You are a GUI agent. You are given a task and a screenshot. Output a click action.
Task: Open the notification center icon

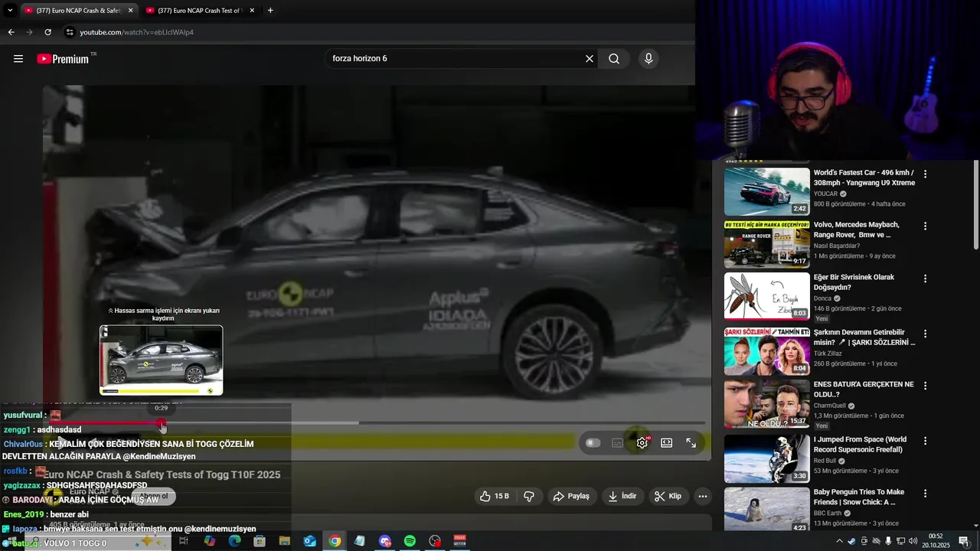(x=964, y=541)
